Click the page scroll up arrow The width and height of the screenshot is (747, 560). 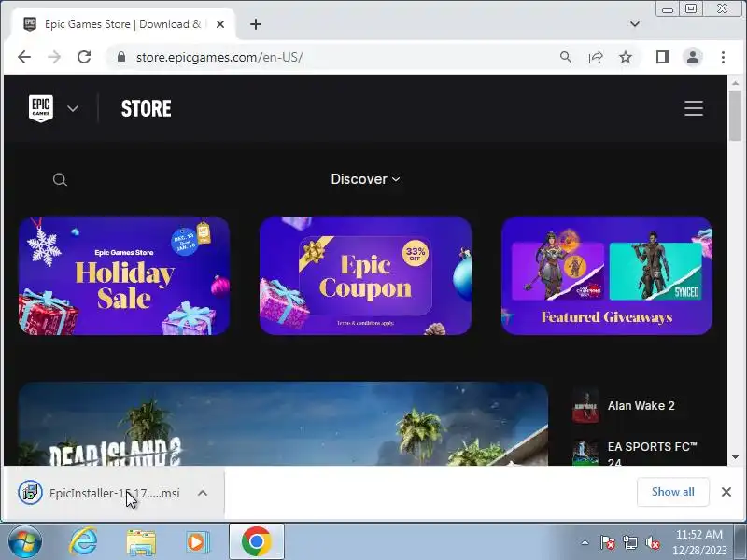pyautogui.click(x=735, y=83)
